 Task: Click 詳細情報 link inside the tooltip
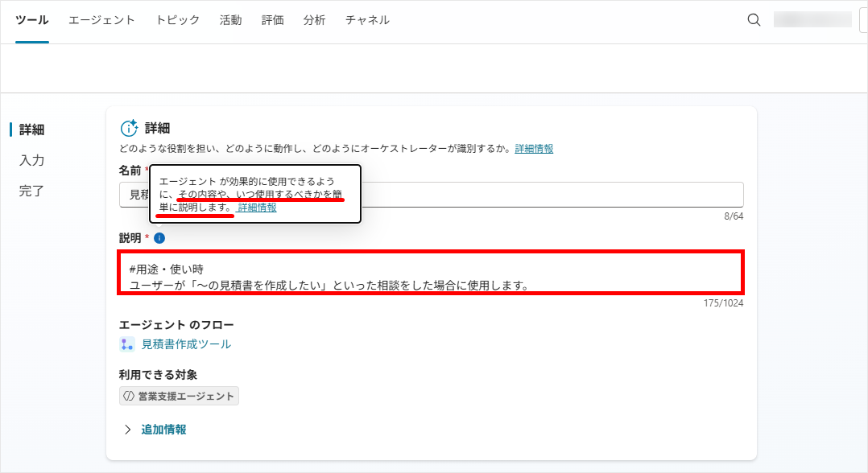point(257,208)
